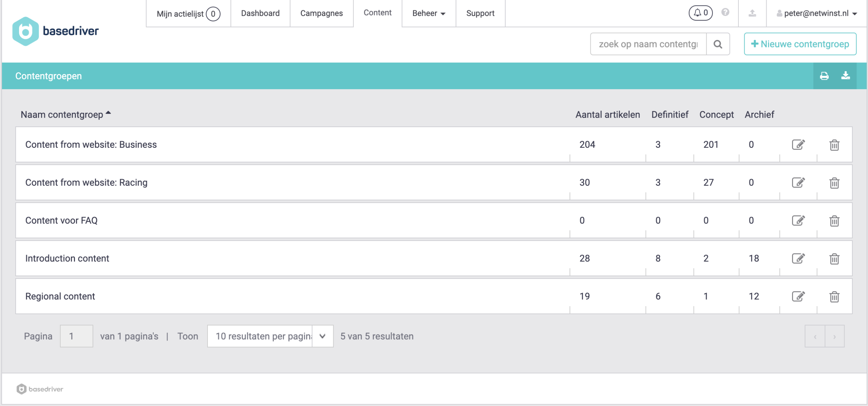Select the Content tab

pyautogui.click(x=377, y=13)
